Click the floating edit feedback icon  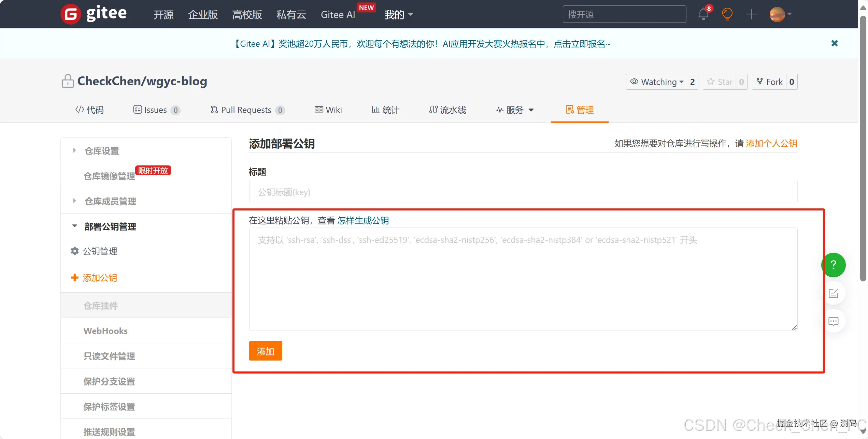(833, 293)
